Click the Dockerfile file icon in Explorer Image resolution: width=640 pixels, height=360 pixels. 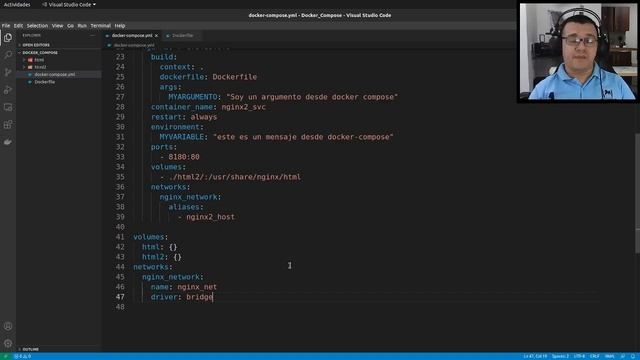30,82
